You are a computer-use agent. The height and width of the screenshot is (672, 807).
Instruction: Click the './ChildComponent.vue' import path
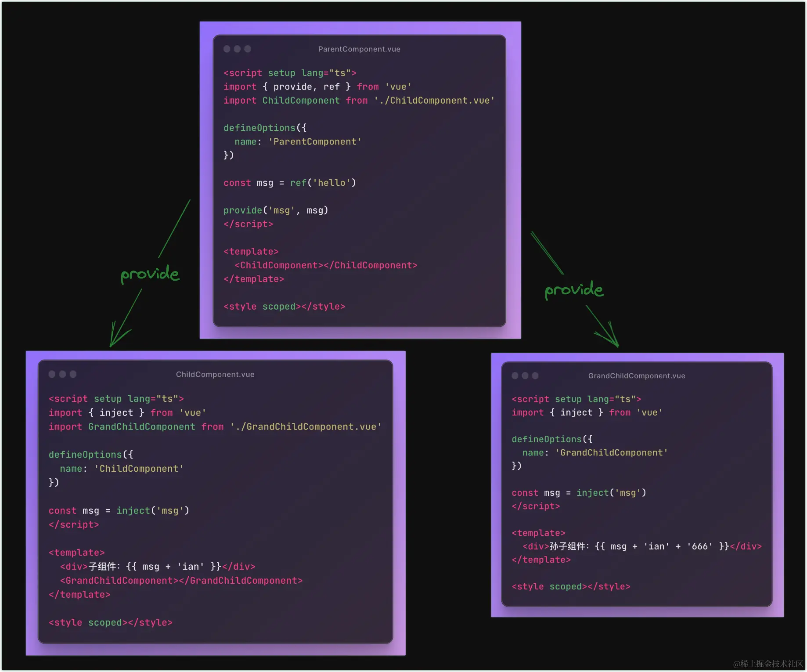(x=434, y=101)
